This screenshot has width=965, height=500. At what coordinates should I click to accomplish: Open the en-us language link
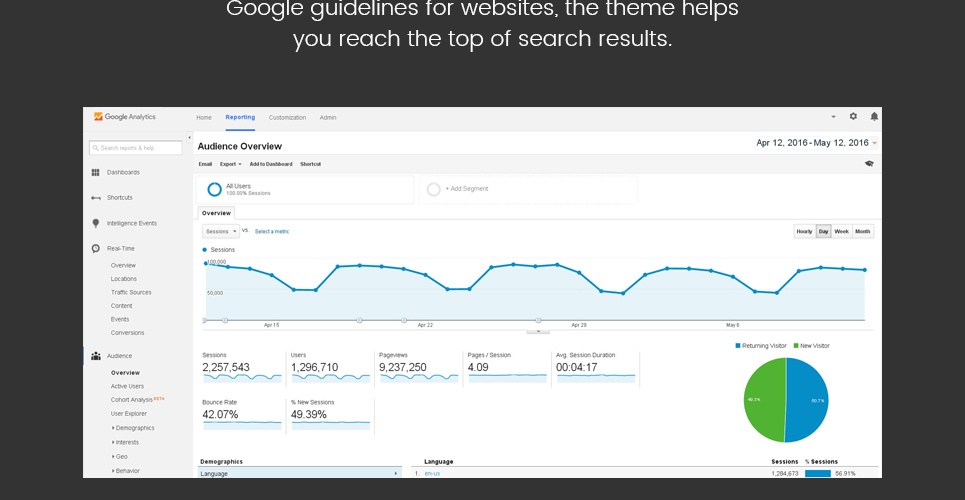coord(433,474)
